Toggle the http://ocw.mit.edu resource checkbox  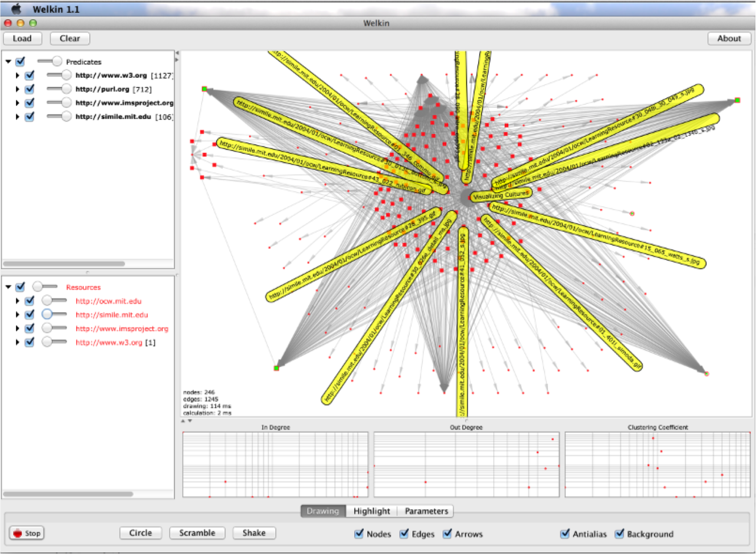pos(30,301)
